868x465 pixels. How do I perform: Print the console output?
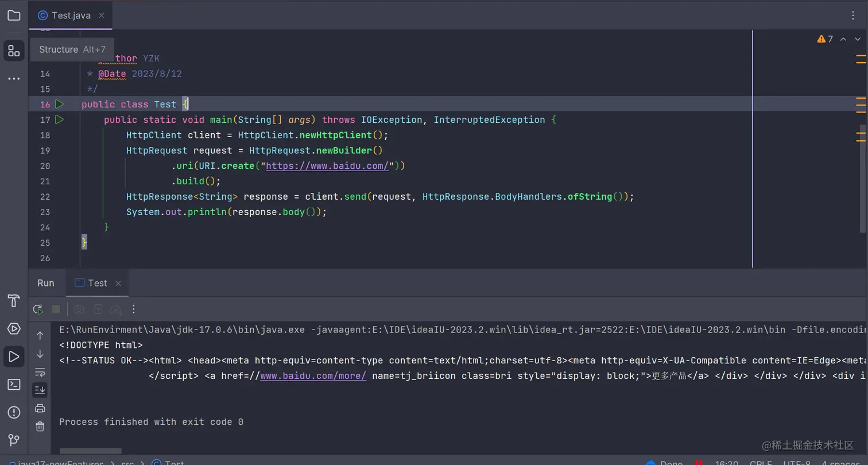(x=40, y=408)
